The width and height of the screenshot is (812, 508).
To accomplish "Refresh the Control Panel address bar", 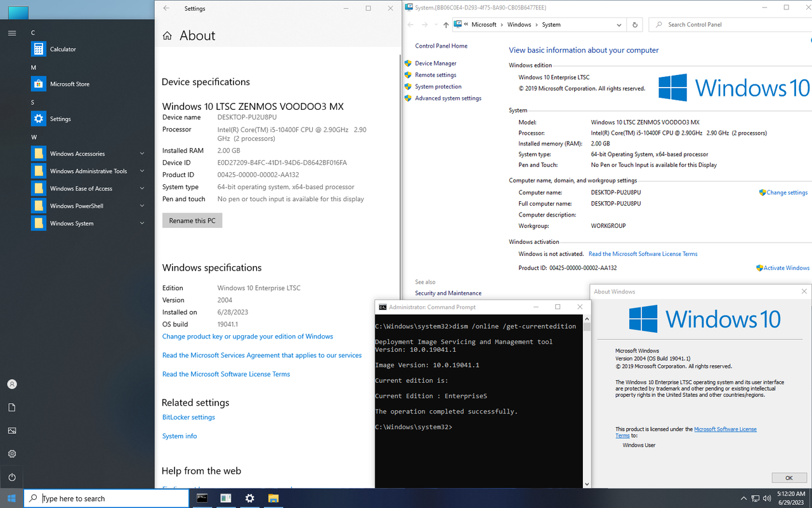I will (x=635, y=25).
